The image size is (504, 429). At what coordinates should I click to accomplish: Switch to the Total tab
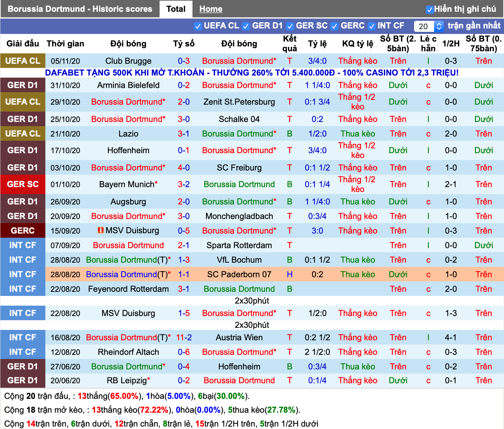pyautogui.click(x=176, y=9)
